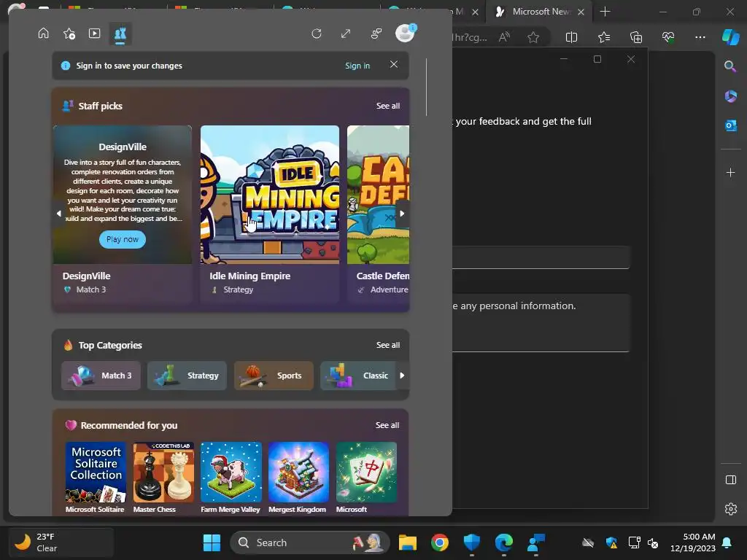Image resolution: width=747 pixels, height=560 pixels.
Task: Toggle Edge split screen icon
Action: click(571, 37)
